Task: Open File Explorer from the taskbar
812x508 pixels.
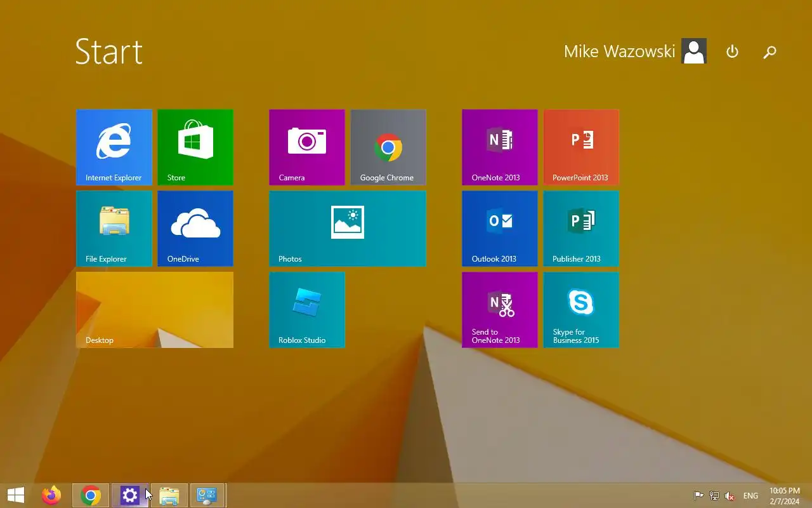Action: pos(169,495)
